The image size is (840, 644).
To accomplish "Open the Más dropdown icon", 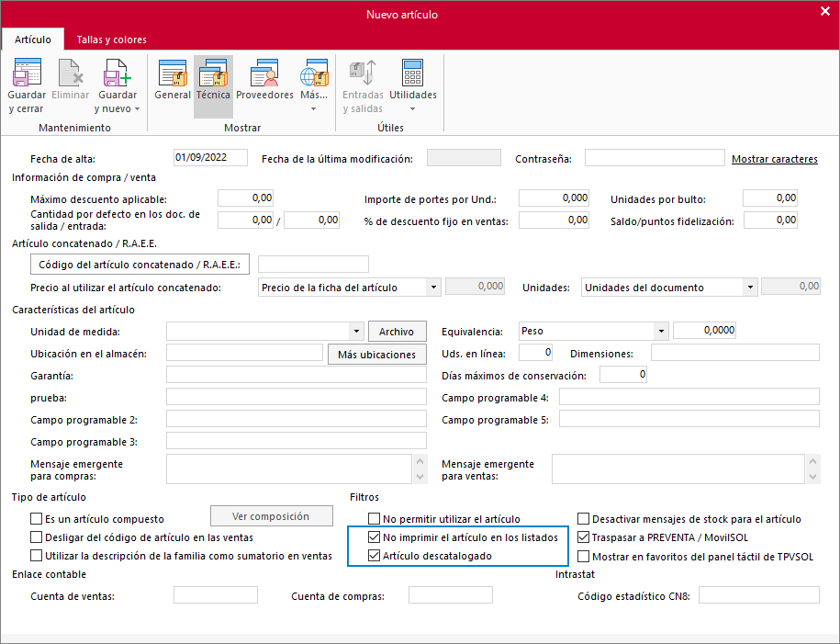I will 314,73.
